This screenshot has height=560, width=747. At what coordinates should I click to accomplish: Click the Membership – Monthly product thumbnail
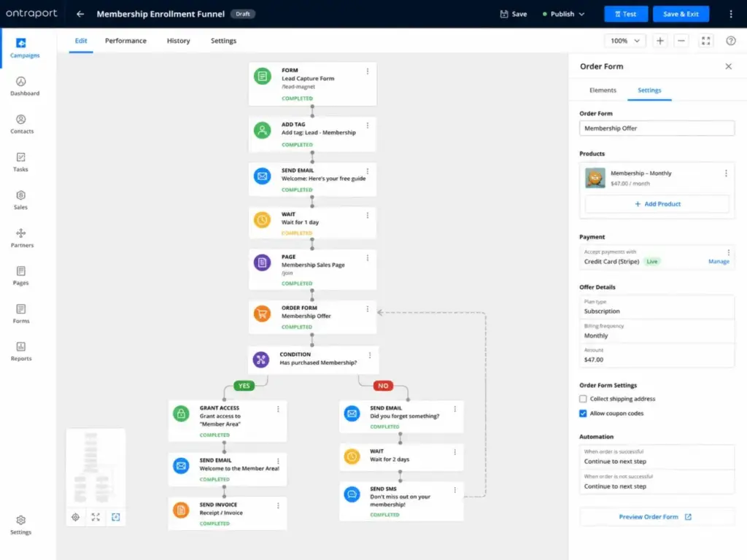pyautogui.click(x=595, y=178)
